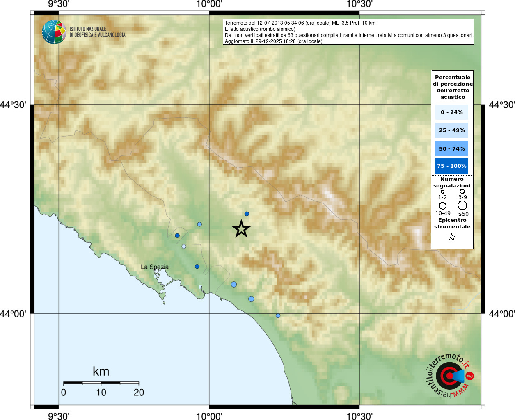This screenshot has width=515, height=420.
Task: Click the haisentitoilterremoto.it target logo
Action: (450, 376)
